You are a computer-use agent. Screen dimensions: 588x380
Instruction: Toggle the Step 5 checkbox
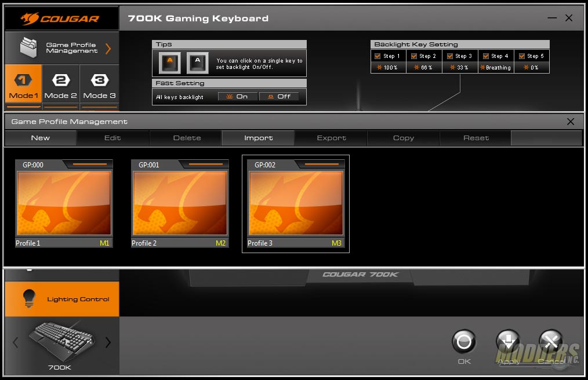click(522, 56)
